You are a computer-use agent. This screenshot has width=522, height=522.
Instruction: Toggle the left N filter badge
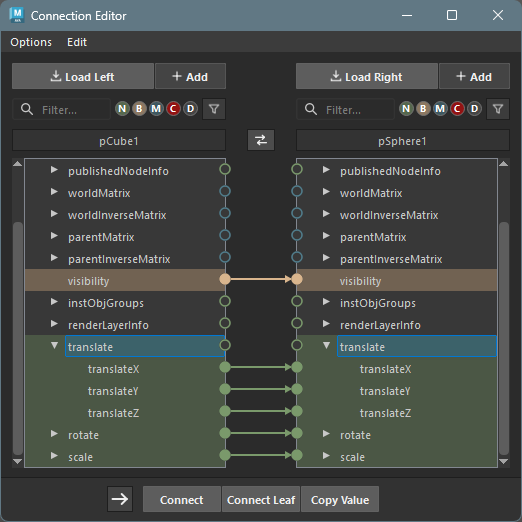tap(122, 109)
